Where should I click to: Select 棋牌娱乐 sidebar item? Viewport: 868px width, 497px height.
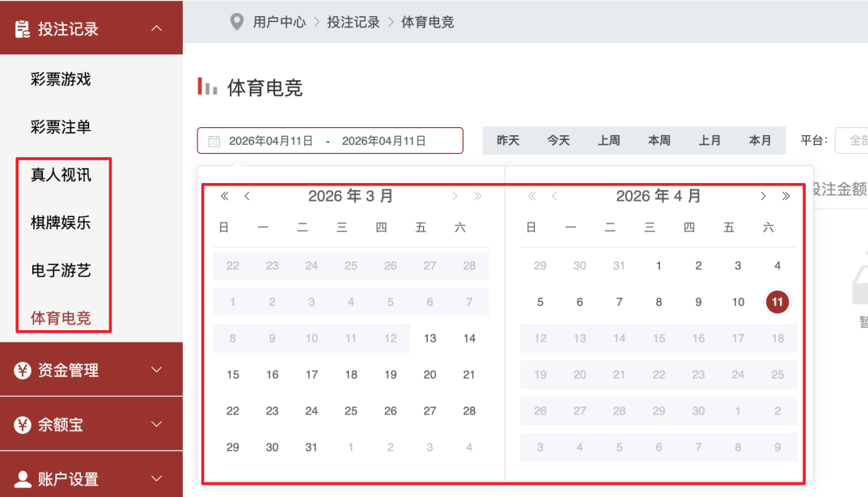tap(61, 223)
